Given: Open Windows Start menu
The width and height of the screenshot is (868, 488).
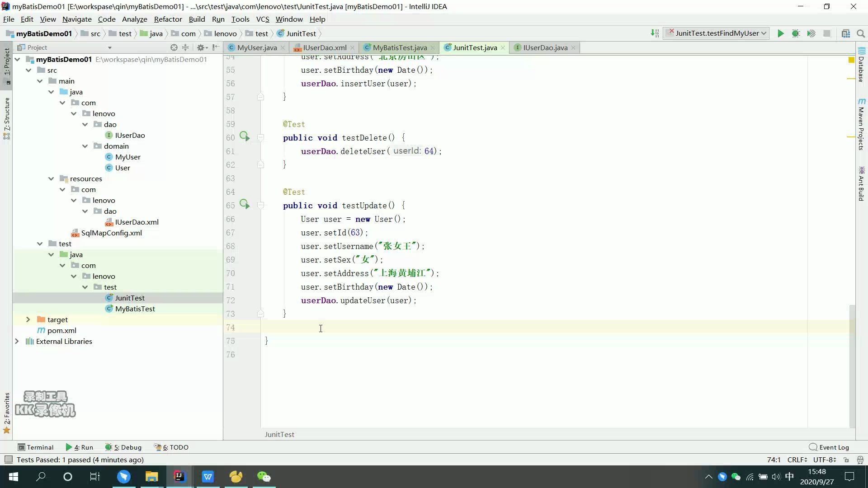Looking at the screenshot, I should [x=14, y=477].
